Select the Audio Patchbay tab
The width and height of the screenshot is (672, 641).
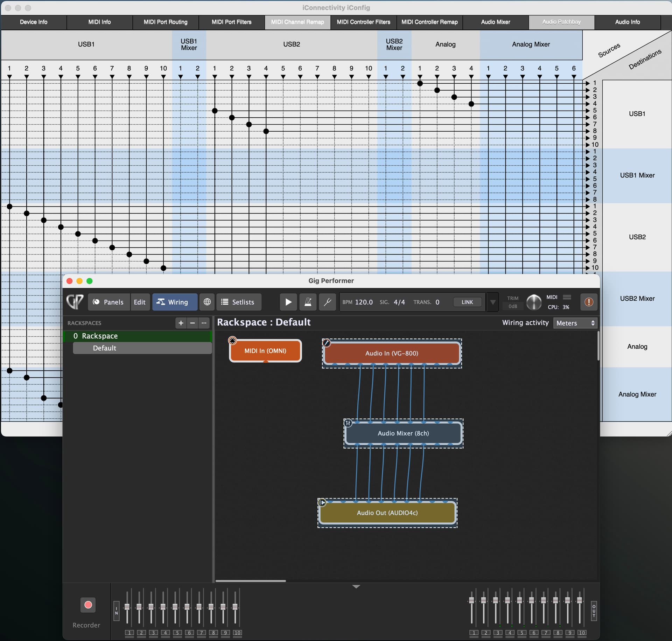tap(561, 22)
